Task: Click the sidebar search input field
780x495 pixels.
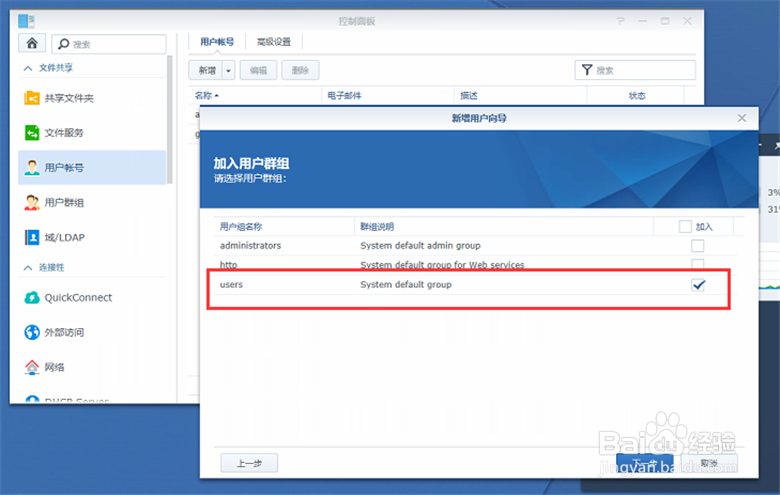Action: pyautogui.click(x=109, y=44)
